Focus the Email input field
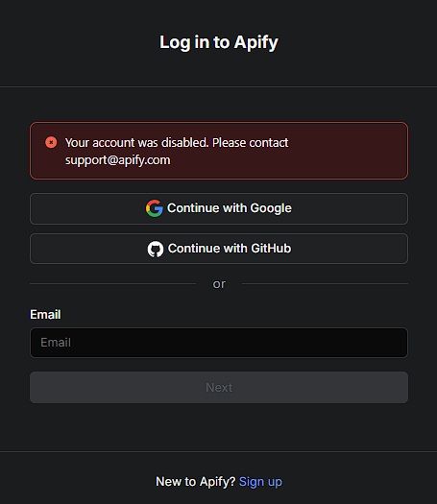 click(x=219, y=343)
